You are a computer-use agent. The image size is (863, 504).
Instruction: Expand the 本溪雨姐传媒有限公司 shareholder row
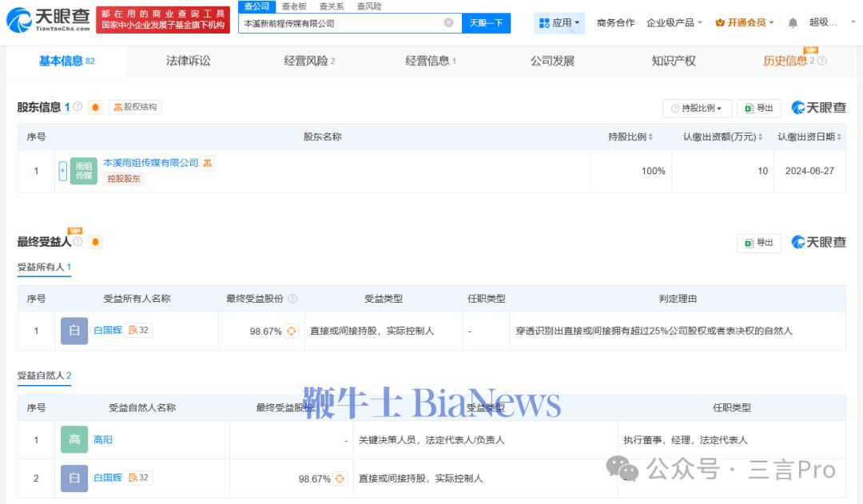point(63,171)
